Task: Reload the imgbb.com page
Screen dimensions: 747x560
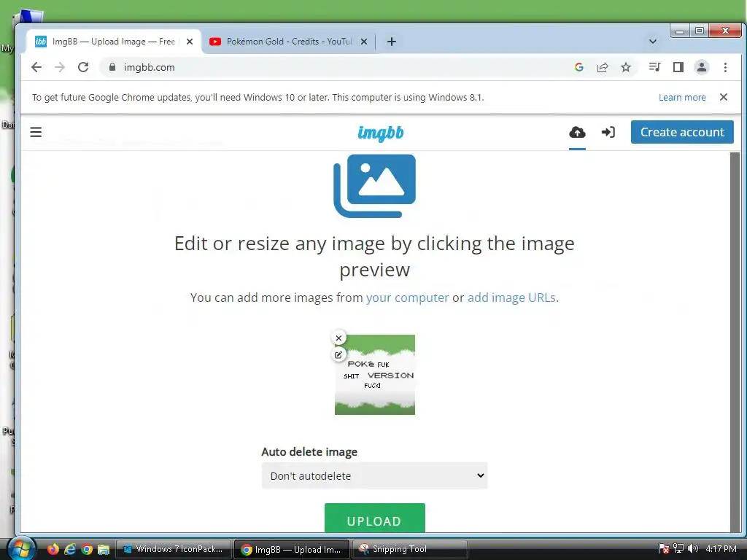Action: (x=83, y=67)
